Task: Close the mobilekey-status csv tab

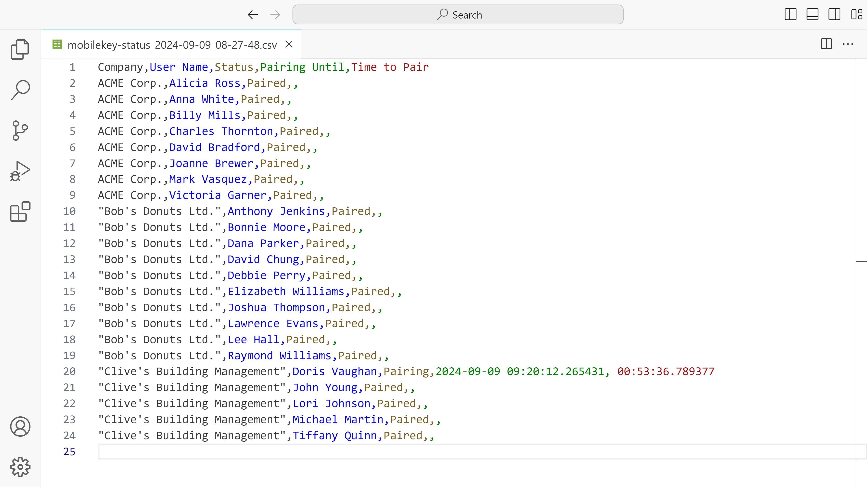Action: [x=289, y=44]
